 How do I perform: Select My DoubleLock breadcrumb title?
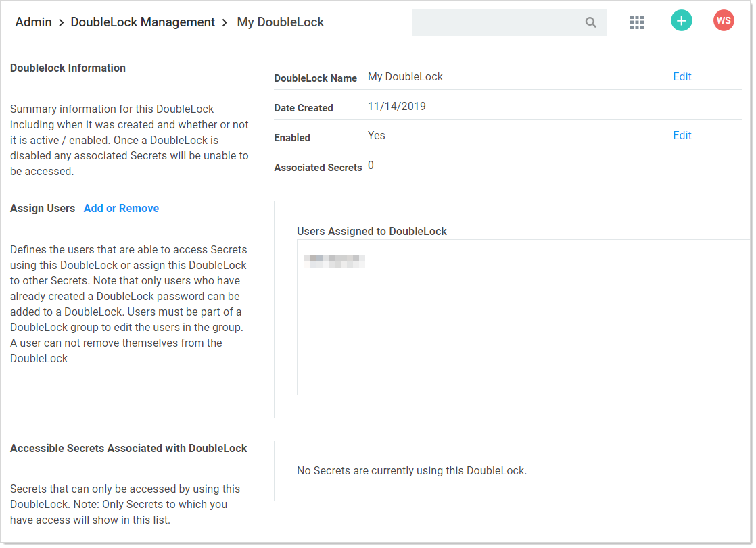coord(280,22)
